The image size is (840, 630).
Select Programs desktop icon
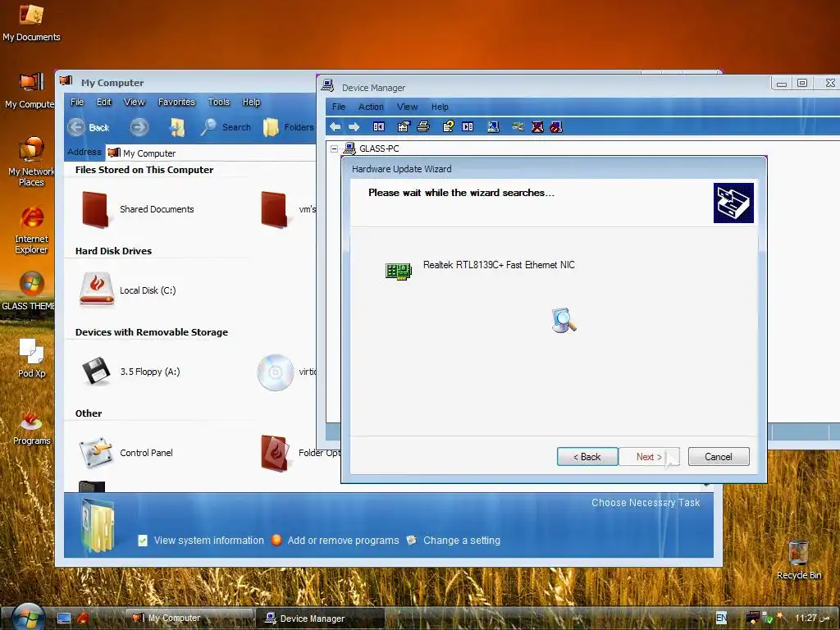pos(32,427)
